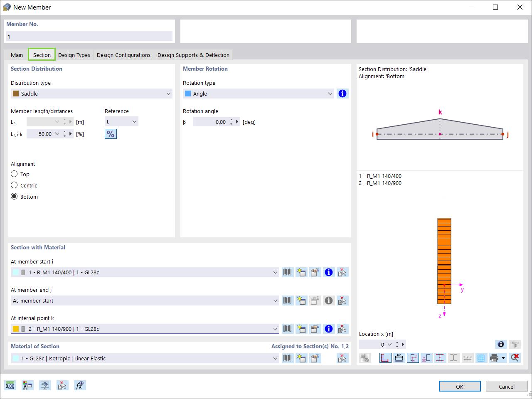Open the section library for member start i

[x=288, y=272]
